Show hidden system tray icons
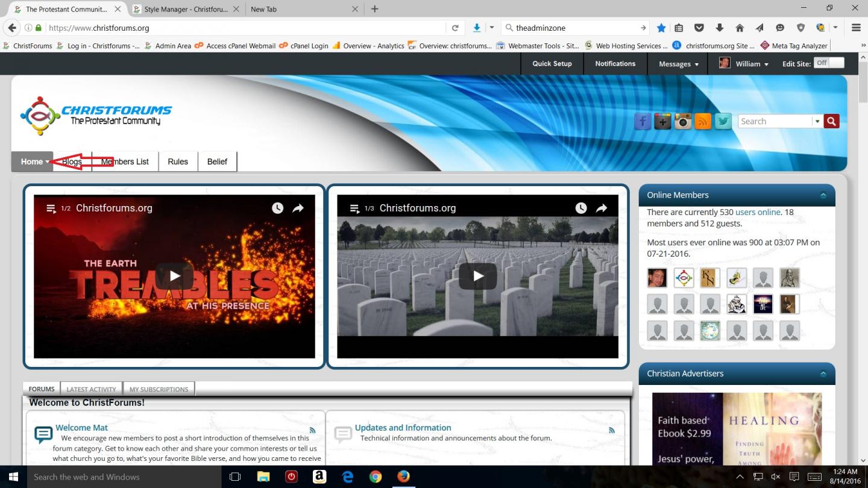Image resolution: width=868 pixels, height=488 pixels. click(x=740, y=477)
